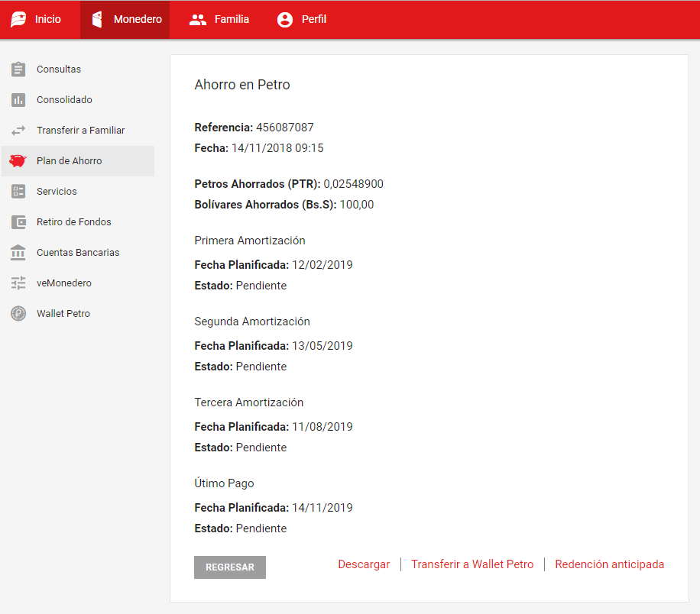Click the Cuentas Bancarias bank icon

18,253
